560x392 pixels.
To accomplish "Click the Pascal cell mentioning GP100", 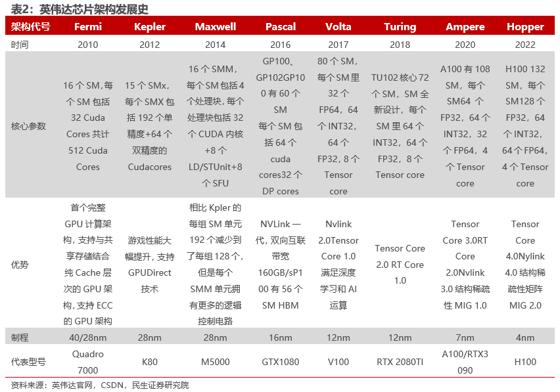I will point(281,126).
